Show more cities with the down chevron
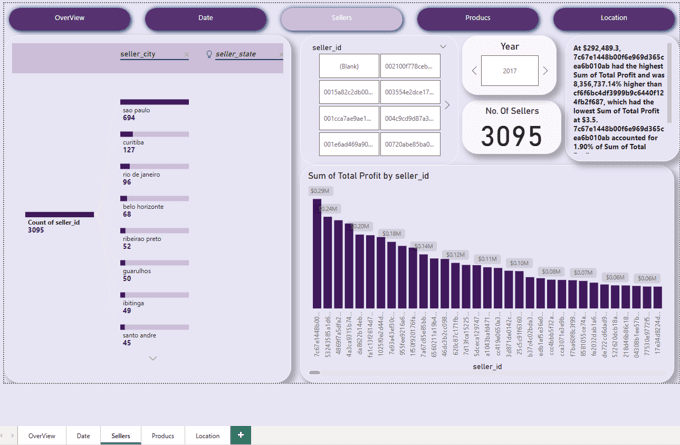The width and height of the screenshot is (680, 445). [153, 358]
